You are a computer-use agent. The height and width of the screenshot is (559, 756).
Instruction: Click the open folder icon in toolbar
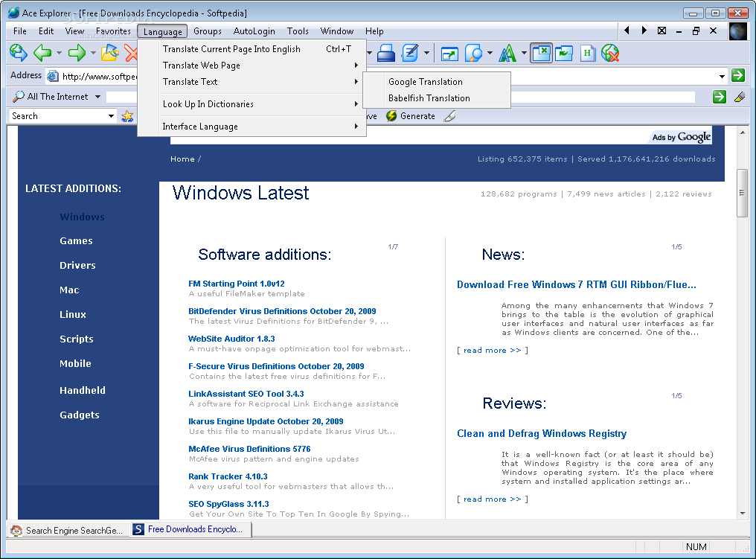tap(110, 53)
